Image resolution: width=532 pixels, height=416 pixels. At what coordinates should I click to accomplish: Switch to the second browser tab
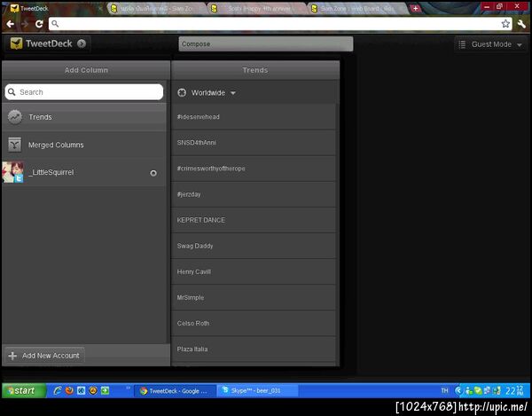coord(158,9)
